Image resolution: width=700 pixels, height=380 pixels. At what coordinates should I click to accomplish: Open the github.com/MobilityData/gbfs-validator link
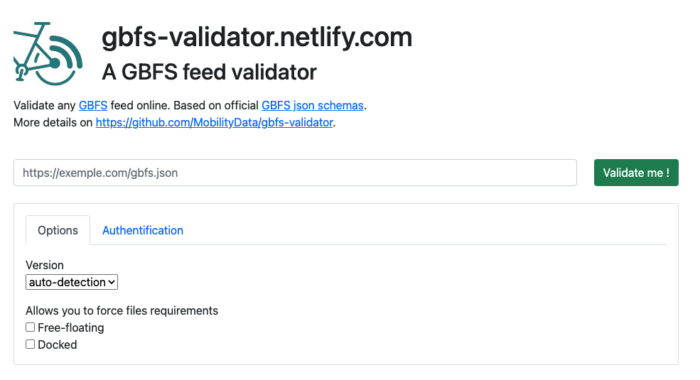[214, 122]
